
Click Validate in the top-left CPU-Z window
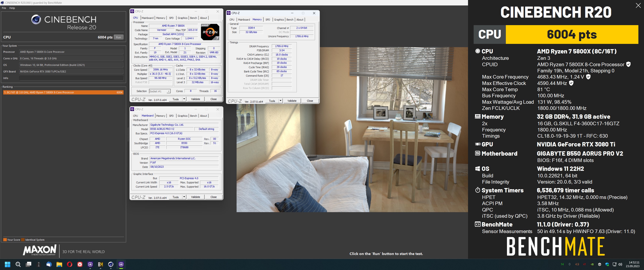(x=195, y=99)
